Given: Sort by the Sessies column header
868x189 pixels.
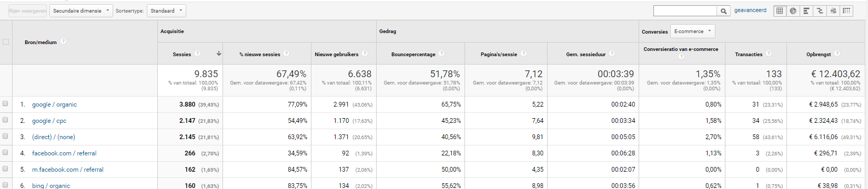Looking at the screenshot, I should (x=182, y=54).
